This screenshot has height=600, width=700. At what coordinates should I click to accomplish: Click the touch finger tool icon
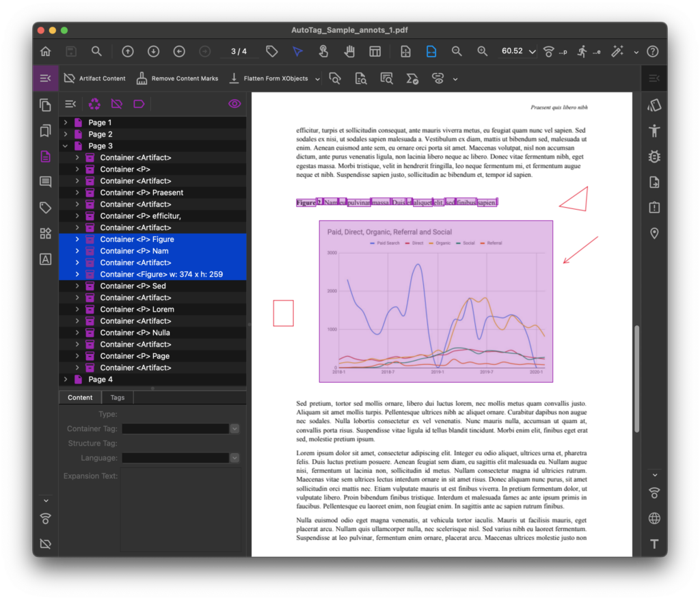[323, 51]
